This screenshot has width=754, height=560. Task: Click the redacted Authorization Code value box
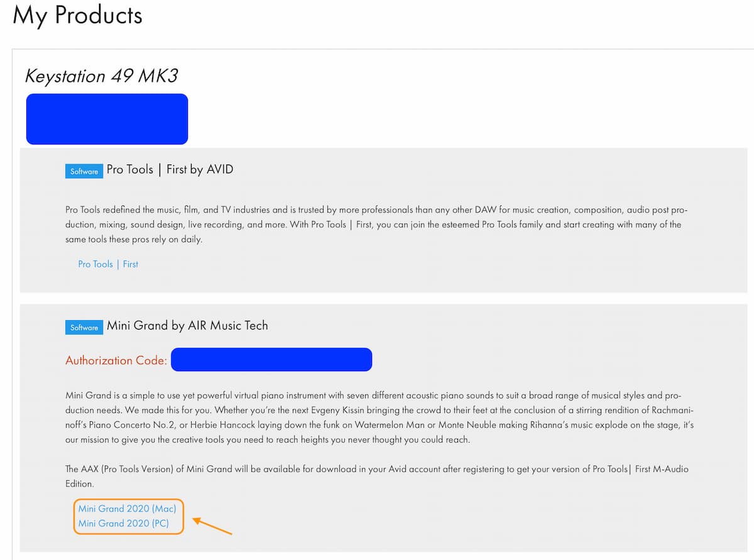coord(271,360)
